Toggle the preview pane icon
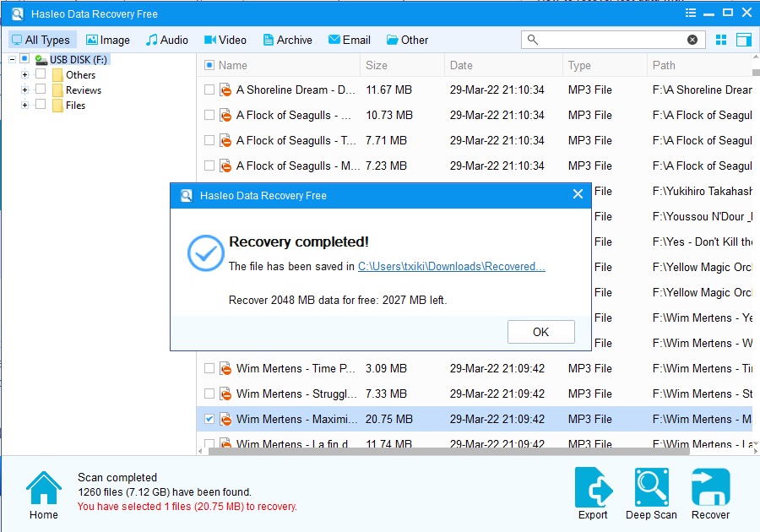 click(x=743, y=40)
